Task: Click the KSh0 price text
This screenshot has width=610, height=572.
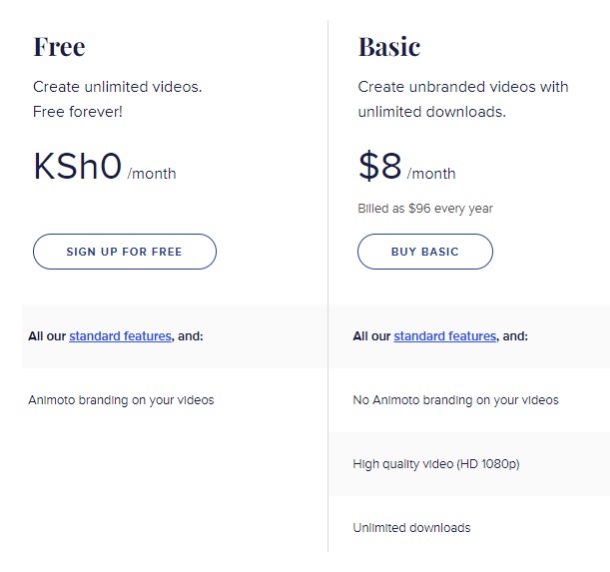Action: (77, 166)
